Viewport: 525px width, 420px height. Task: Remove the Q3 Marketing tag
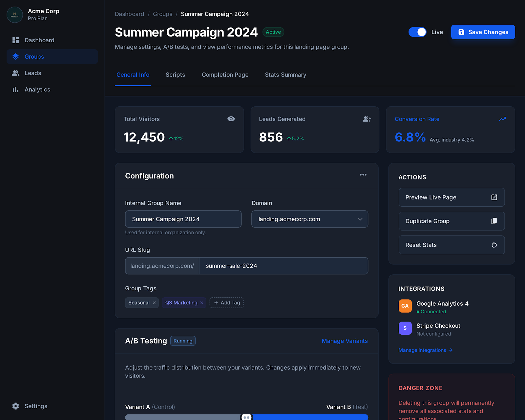(x=202, y=303)
